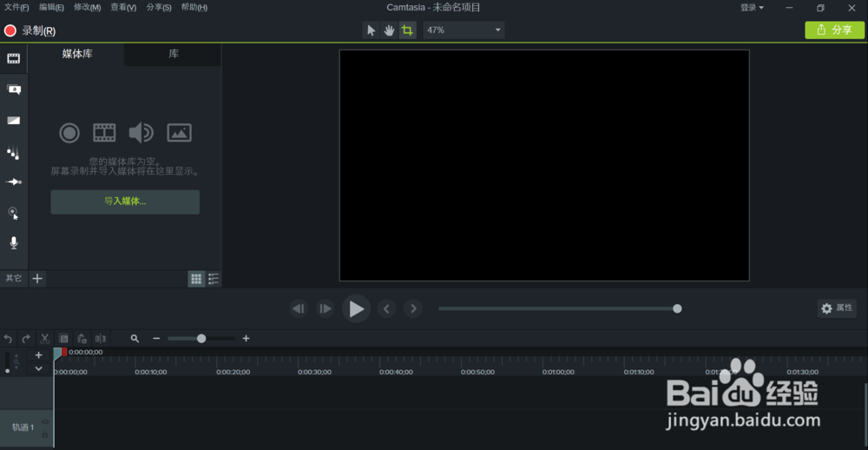The width and height of the screenshot is (868, 450).
Task: Toggle the 轨道 1 lock icon
Action: [45, 434]
